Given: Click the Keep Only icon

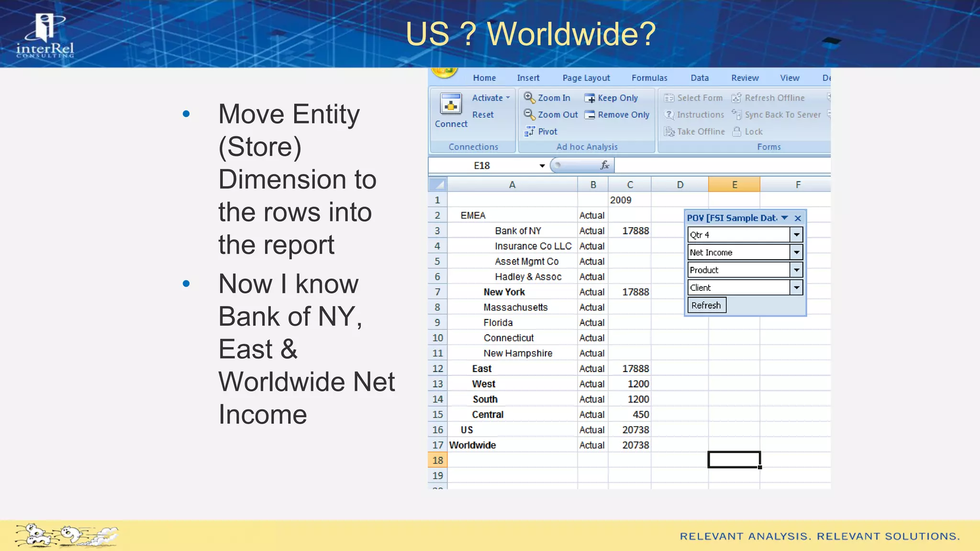Looking at the screenshot, I should tap(590, 98).
